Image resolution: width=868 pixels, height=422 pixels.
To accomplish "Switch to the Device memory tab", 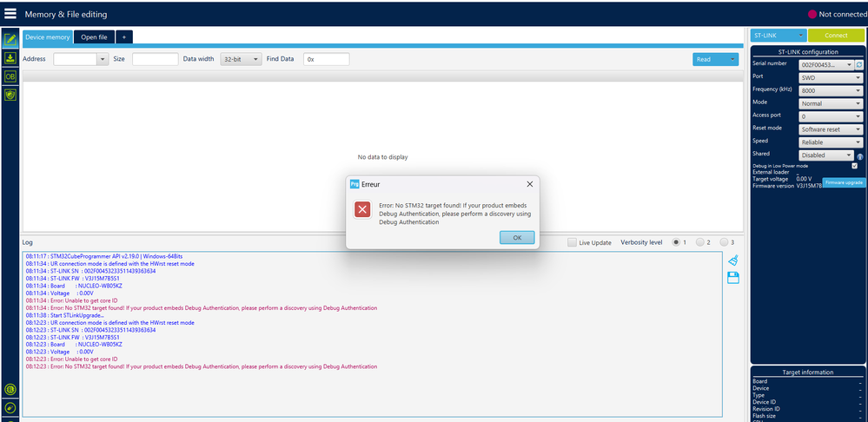I will (x=48, y=37).
